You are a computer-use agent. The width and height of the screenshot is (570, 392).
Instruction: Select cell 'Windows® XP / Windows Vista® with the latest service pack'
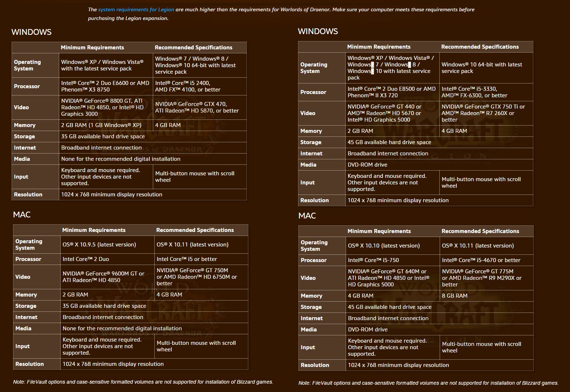pos(106,65)
